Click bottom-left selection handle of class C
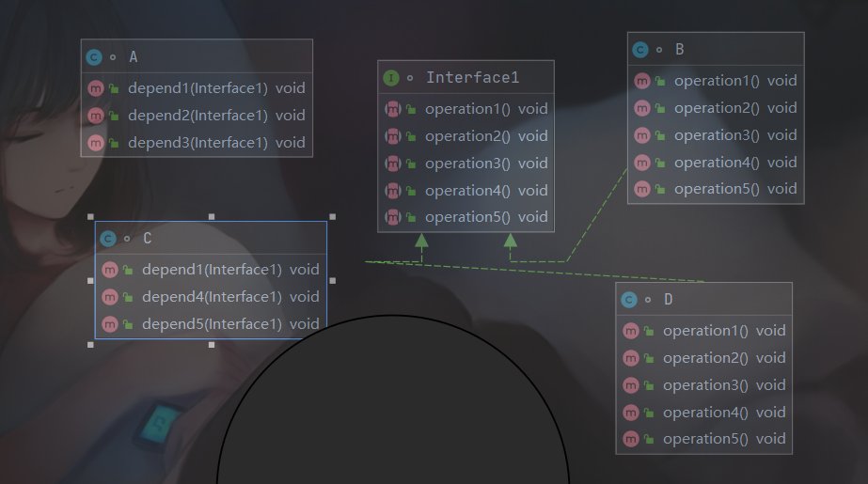Image resolution: width=868 pixels, height=484 pixels. (91, 345)
